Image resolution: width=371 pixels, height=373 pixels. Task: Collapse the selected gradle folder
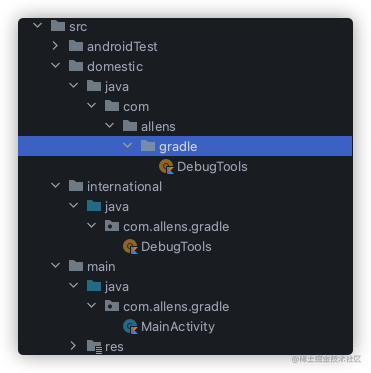coord(127,146)
